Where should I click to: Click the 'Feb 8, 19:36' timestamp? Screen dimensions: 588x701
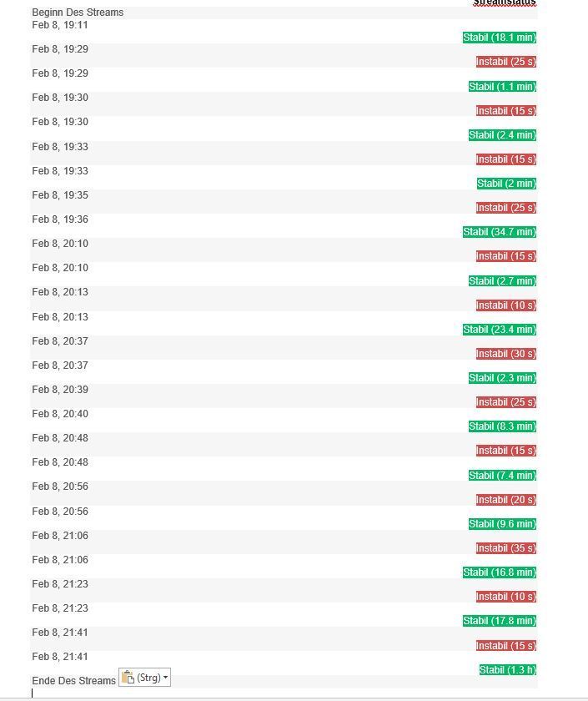[60, 219]
